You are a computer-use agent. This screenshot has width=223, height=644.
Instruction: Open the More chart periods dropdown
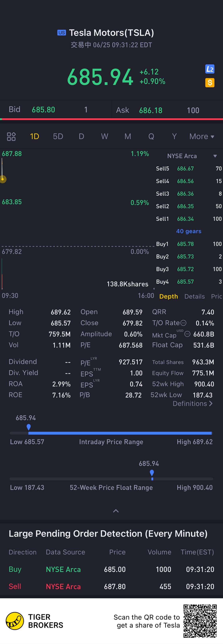[202, 136]
